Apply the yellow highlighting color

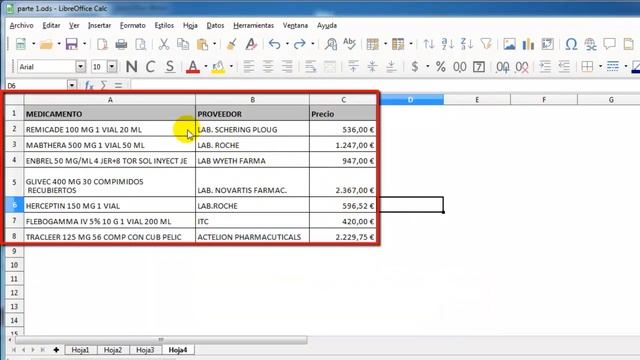[x=218, y=67]
